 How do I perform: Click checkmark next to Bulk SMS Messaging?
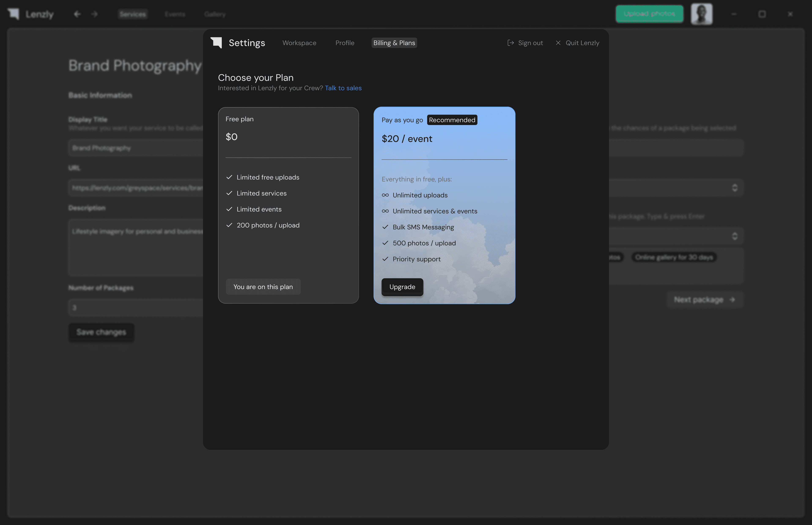pos(385,227)
